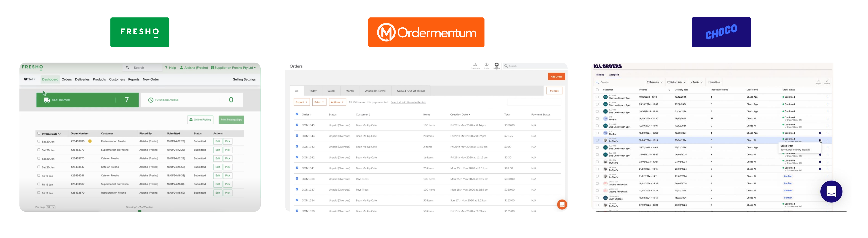Expand Supplier on Fresho Pty Ltd menu
Image resolution: width=868 pixels, height=238 pixels.
pyautogui.click(x=233, y=68)
